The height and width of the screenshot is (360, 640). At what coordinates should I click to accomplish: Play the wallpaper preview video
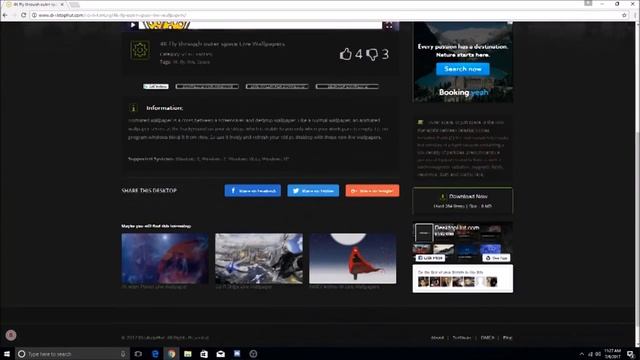133,25
